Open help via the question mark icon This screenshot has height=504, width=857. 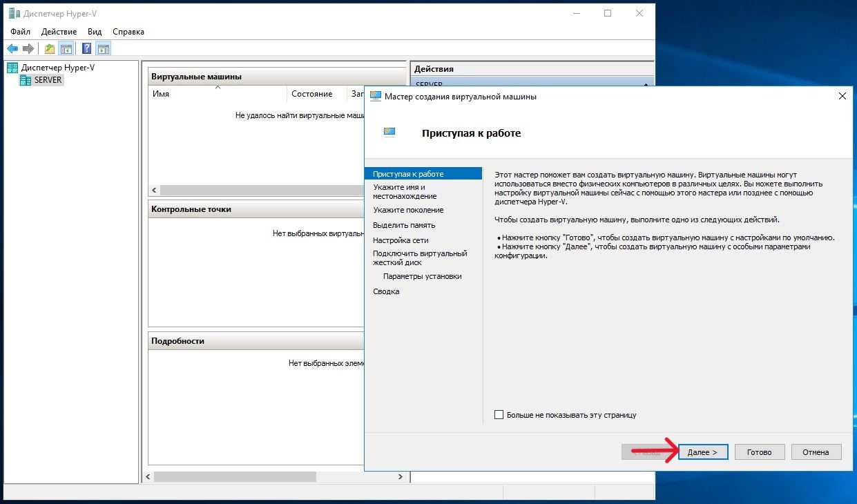(x=86, y=48)
